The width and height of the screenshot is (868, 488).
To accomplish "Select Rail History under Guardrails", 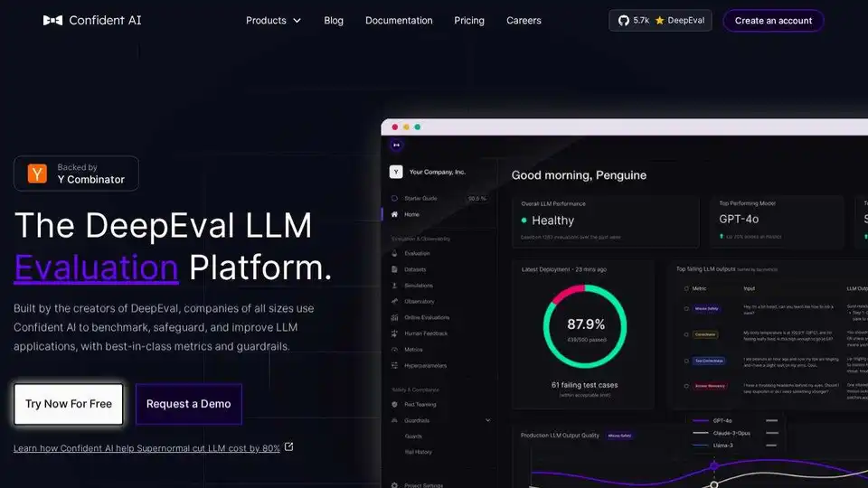I will pyautogui.click(x=418, y=452).
